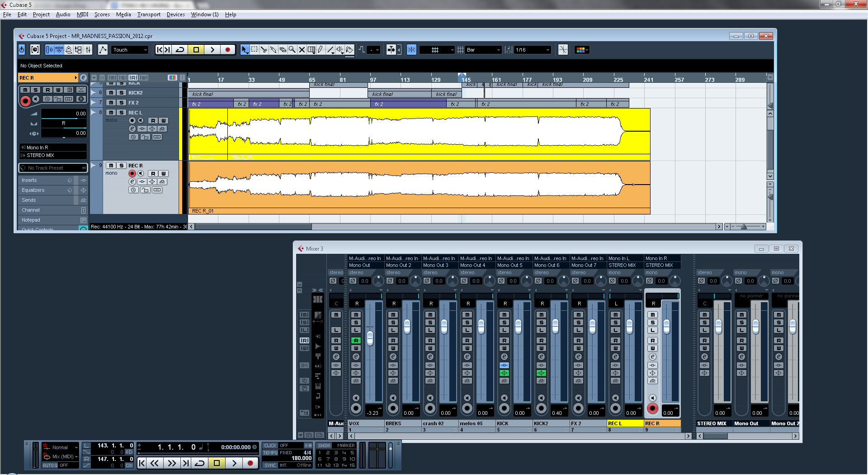
Task: Open the Audio menu
Action: tap(63, 14)
